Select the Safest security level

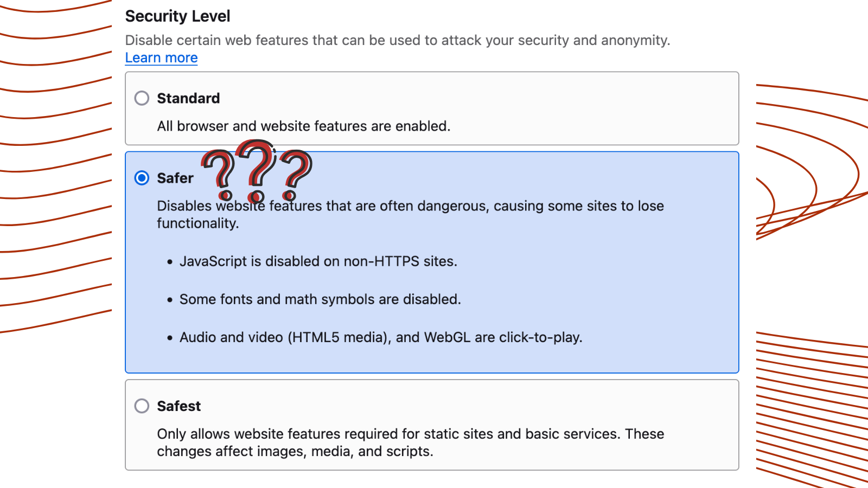[x=142, y=406]
